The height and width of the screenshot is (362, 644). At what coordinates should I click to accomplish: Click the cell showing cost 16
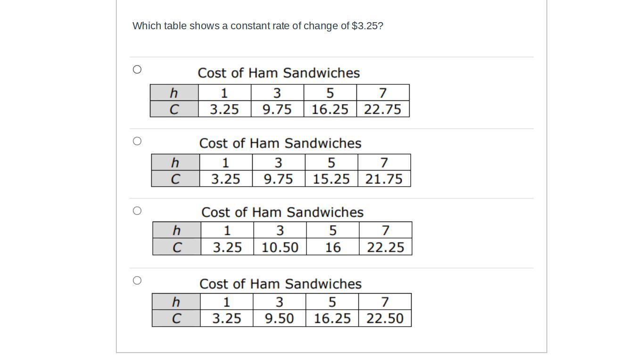tap(333, 247)
